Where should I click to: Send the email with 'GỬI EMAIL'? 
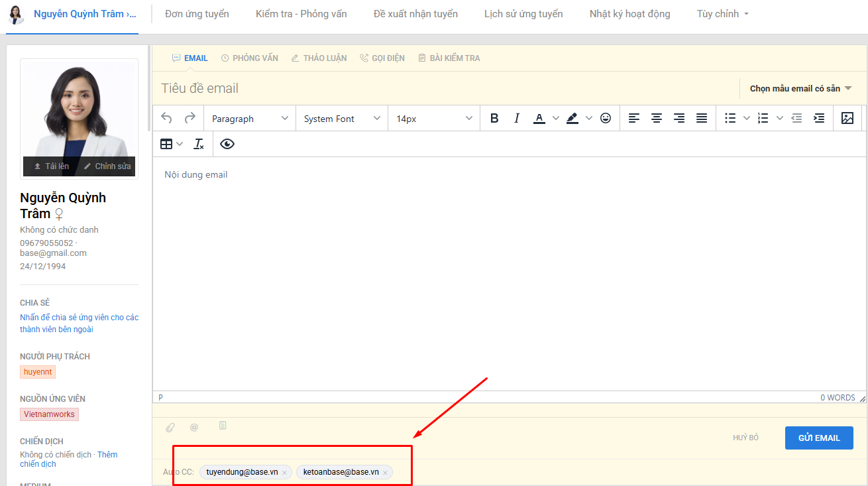point(819,438)
